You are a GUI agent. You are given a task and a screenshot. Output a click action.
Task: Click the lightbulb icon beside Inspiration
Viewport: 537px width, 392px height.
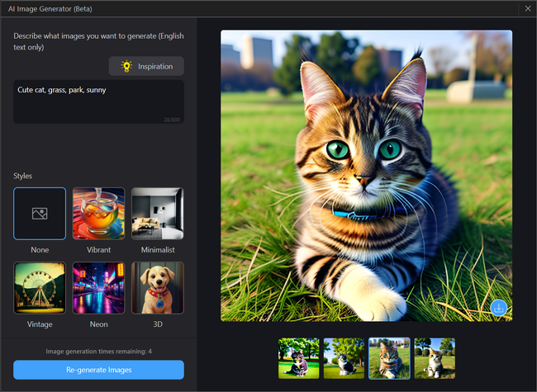coord(126,66)
